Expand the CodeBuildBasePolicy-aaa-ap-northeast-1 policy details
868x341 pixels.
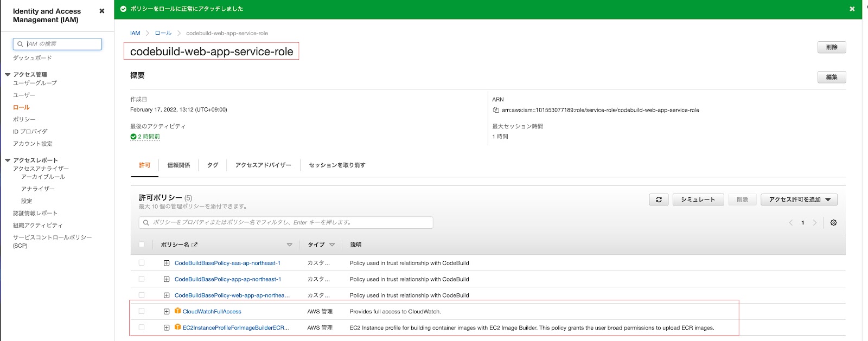pyautogui.click(x=167, y=263)
